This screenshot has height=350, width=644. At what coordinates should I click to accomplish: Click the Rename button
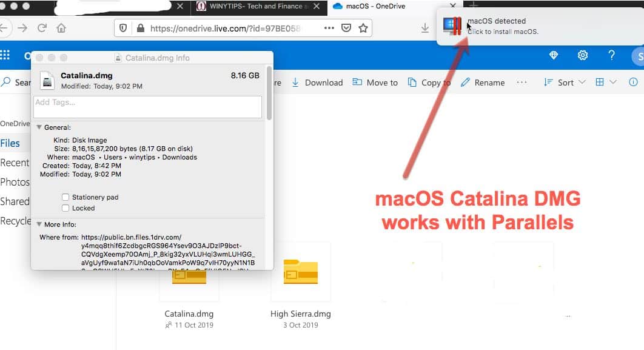pyautogui.click(x=483, y=82)
